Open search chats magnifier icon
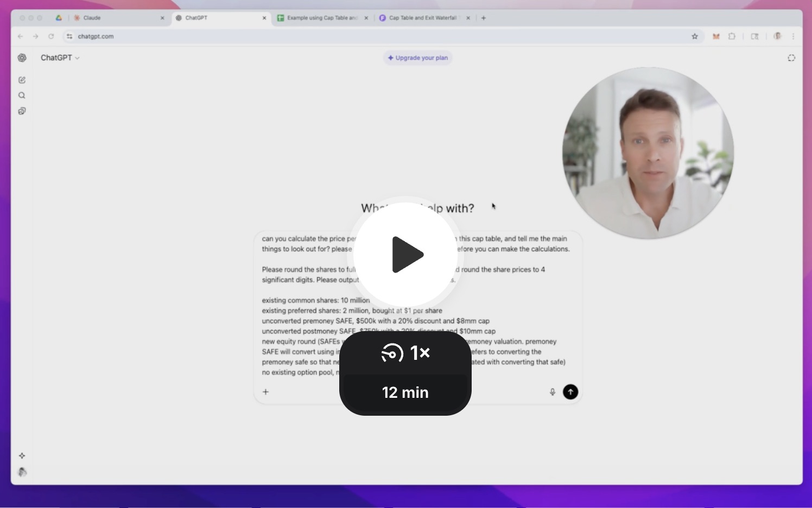 (x=22, y=96)
